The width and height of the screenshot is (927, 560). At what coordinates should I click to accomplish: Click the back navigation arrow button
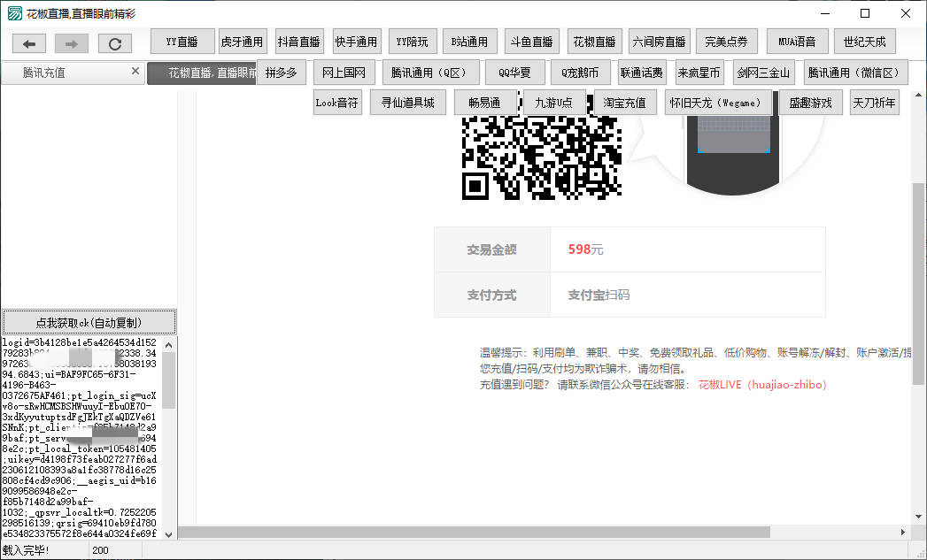29,43
